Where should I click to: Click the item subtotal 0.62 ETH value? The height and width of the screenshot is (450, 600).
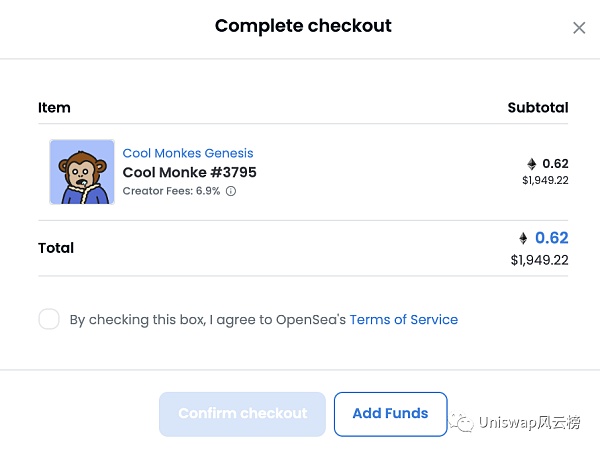coord(555,164)
